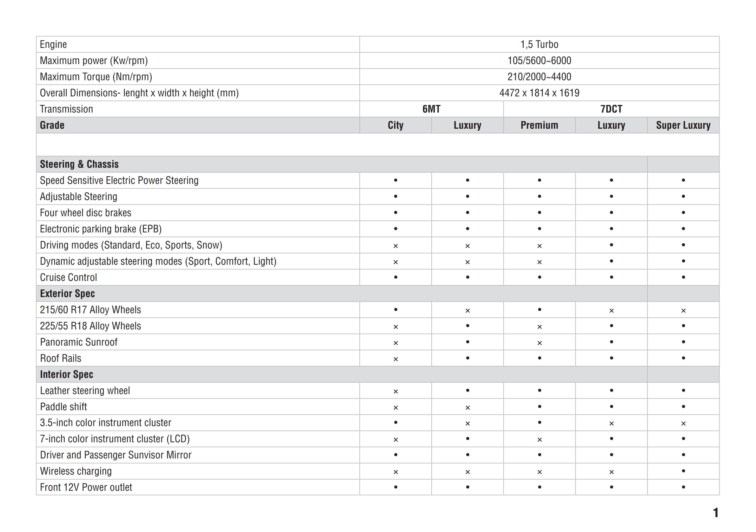Select the 105/5600~6000 maximum power value
This screenshot has width=756, height=532.
pos(539,61)
